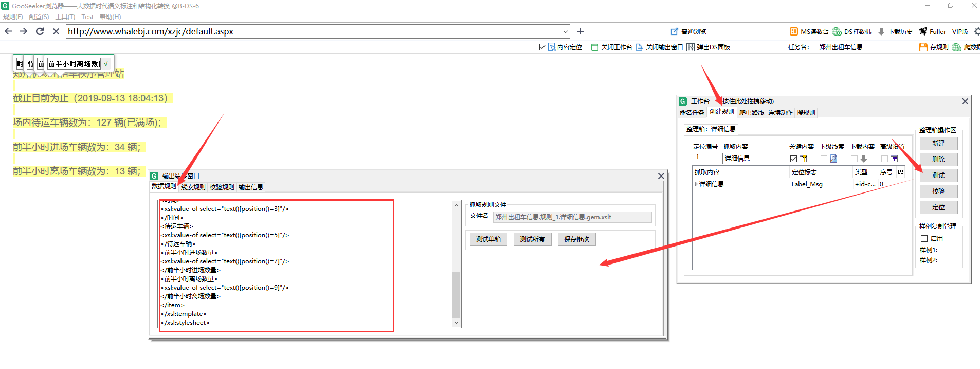Expand the 详细信息 tree row
Image resolution: width=980 pixels, height=369 pixels.
696,184
